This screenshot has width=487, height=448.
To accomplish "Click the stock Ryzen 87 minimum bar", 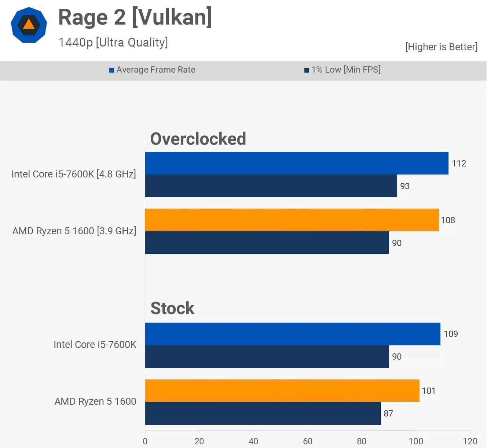I will (x=263, y=414).
